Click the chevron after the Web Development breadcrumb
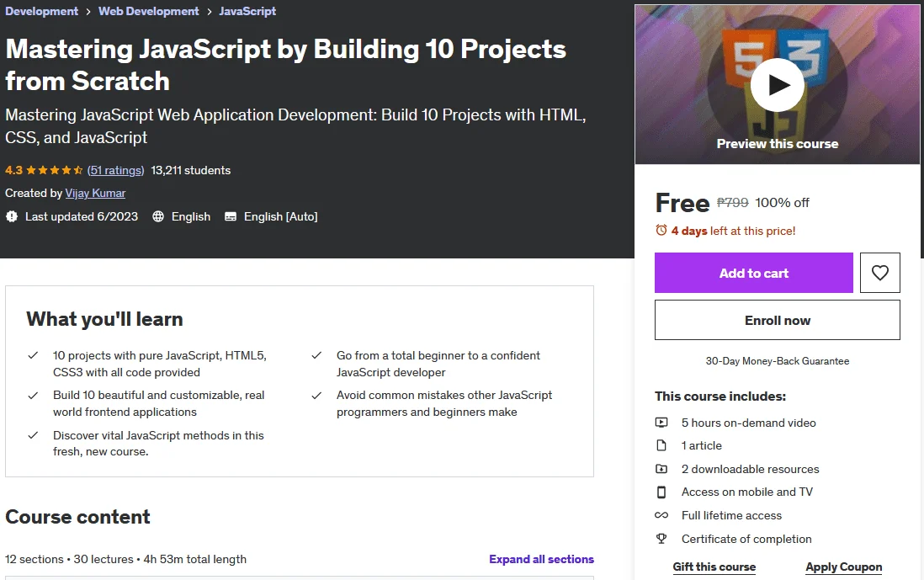Image resolution: width=924 pixels, height=580 pixels. pos(210,12)
